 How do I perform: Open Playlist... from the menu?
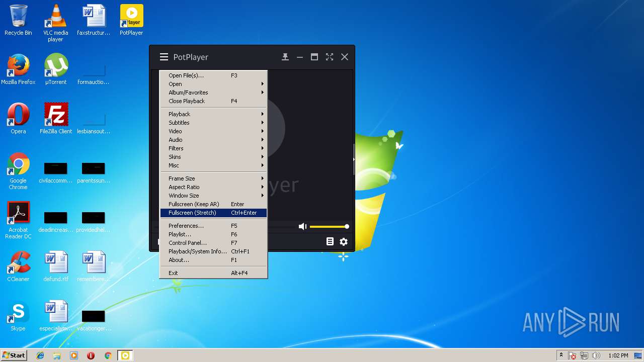(x=213, y=234)
